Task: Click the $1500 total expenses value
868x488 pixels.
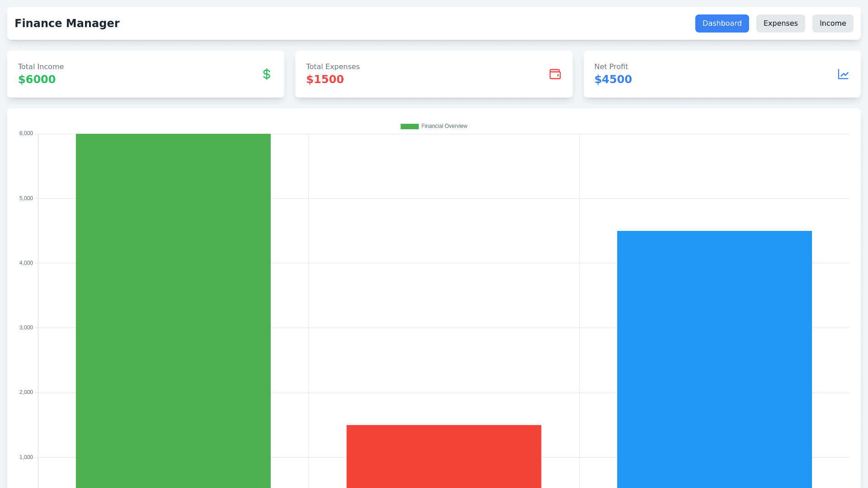Action: pyautogui.click(x=325, y=80)
